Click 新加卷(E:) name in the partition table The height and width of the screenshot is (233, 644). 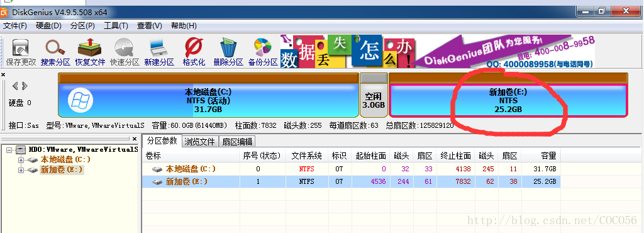[x=186, y=181]
